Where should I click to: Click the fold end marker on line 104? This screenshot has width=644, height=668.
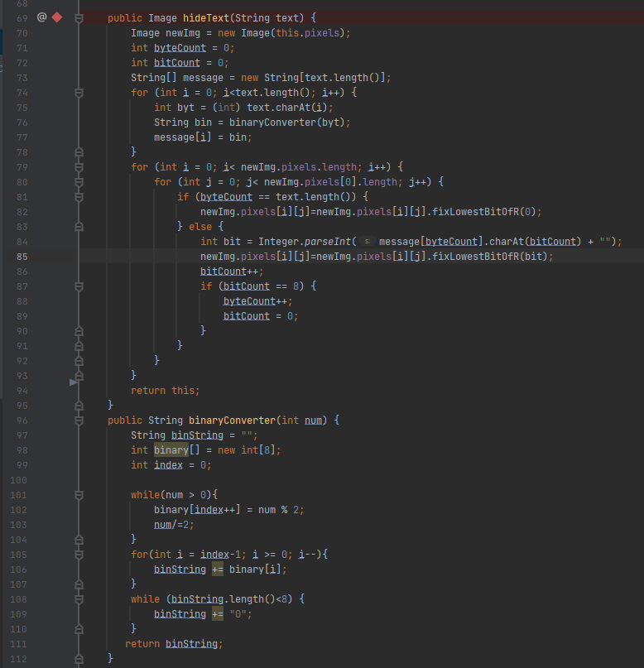tap(79, 540)
